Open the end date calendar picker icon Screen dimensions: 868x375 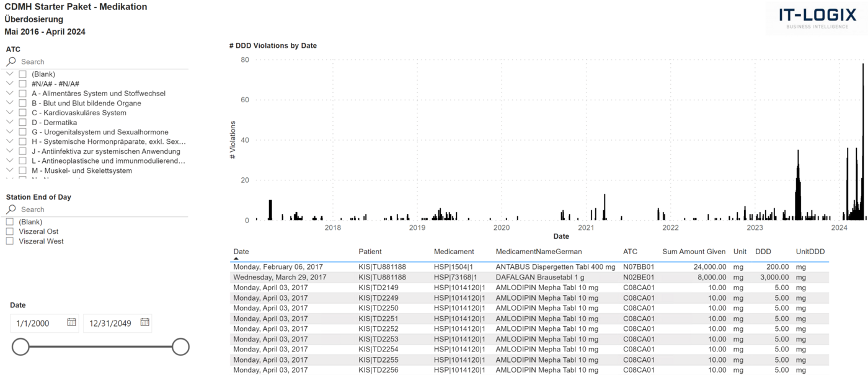(x=144, y=322)
